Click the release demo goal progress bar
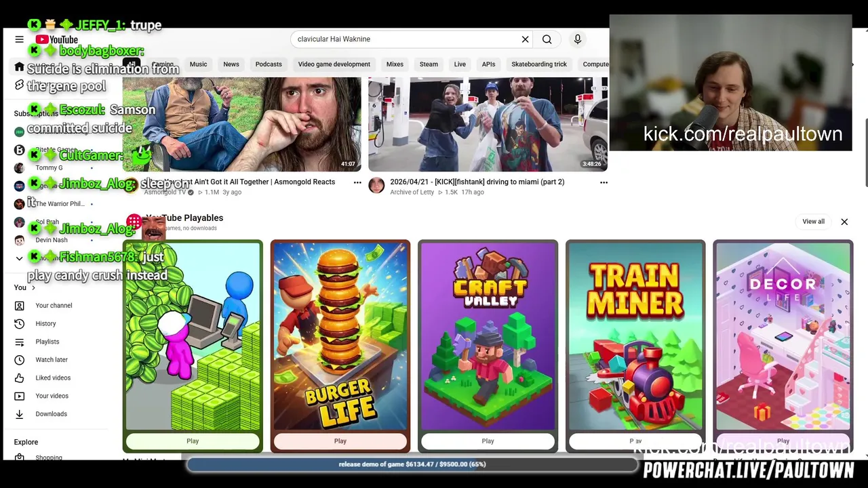This screenshot has width=868, height=488. click(412, 464)
